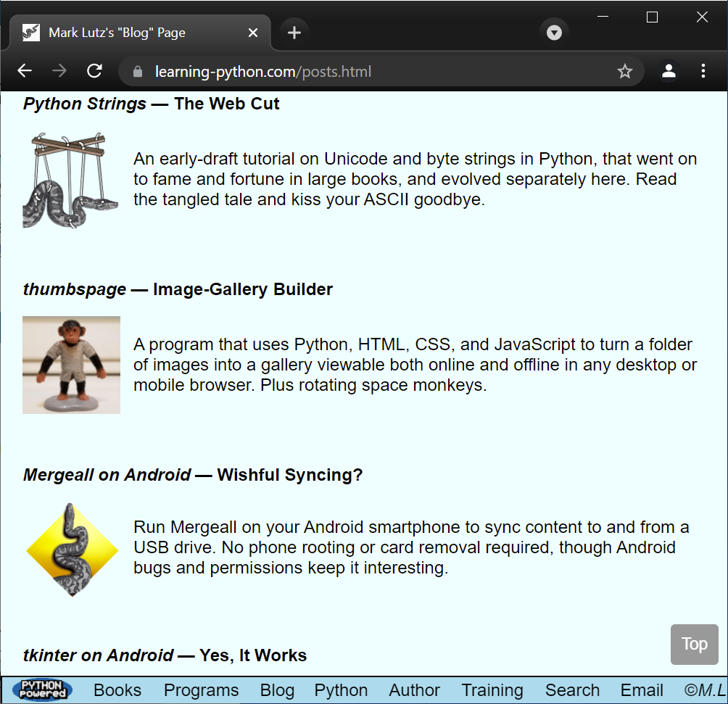Reload the page with the refresh icon
728x704 pixels.
point(94,71)
